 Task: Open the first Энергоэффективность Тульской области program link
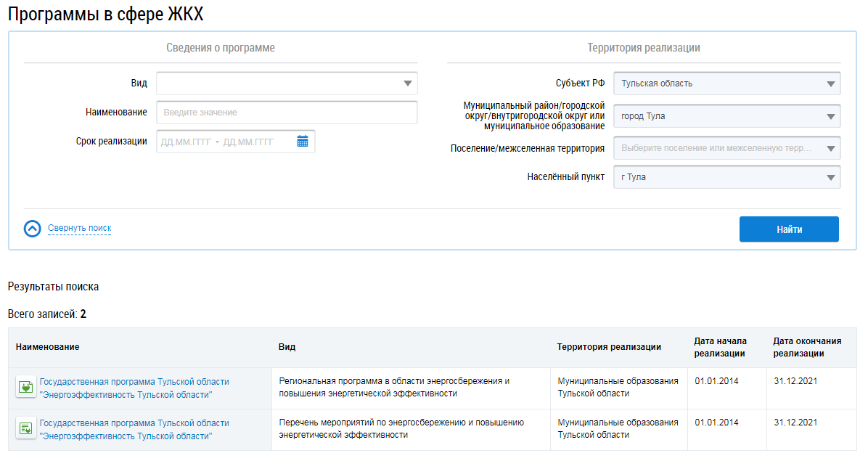pyautogui.click(x=134, y=388)
